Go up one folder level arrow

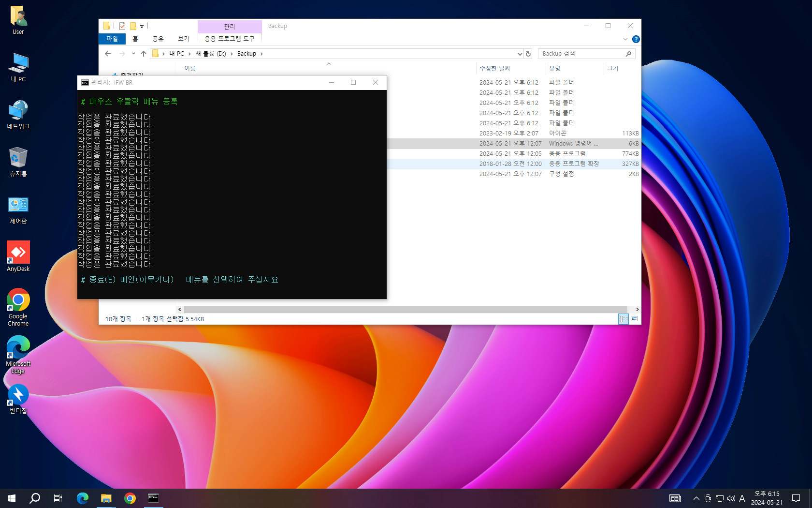[144, 54]
